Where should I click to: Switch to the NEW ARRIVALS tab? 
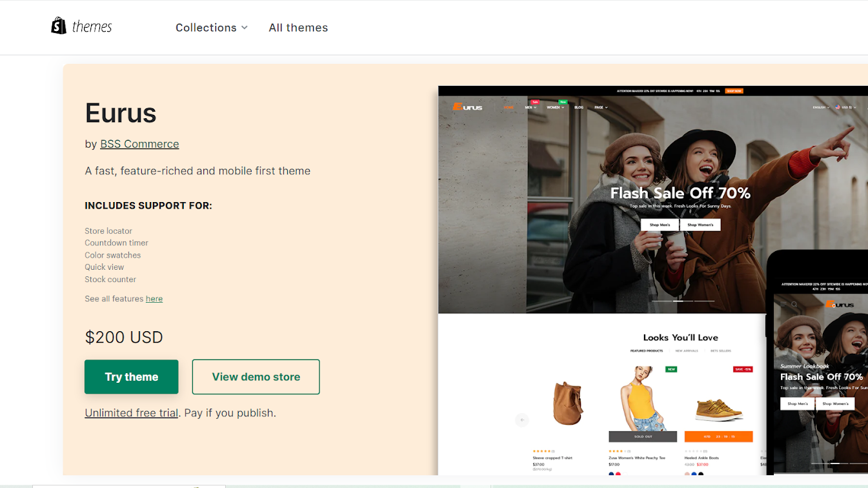(x=688, y=350)
